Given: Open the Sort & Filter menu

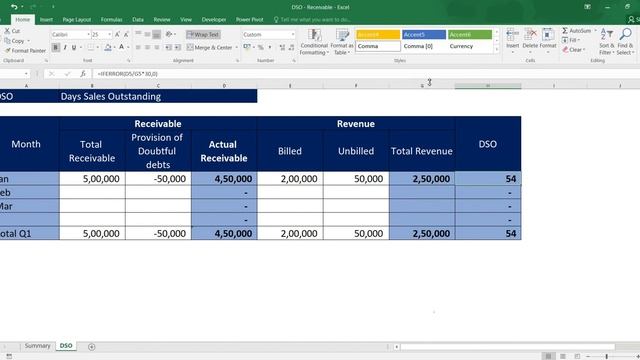Looking at the screenshot, I should pos(607,42).
